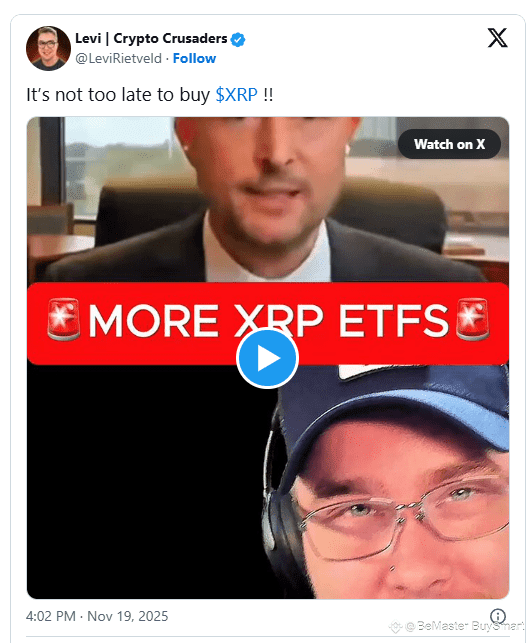Viewport: 532px width, 643px height.
Task: Click the Binance diamond watermark logo
Action: pos(395,627)
